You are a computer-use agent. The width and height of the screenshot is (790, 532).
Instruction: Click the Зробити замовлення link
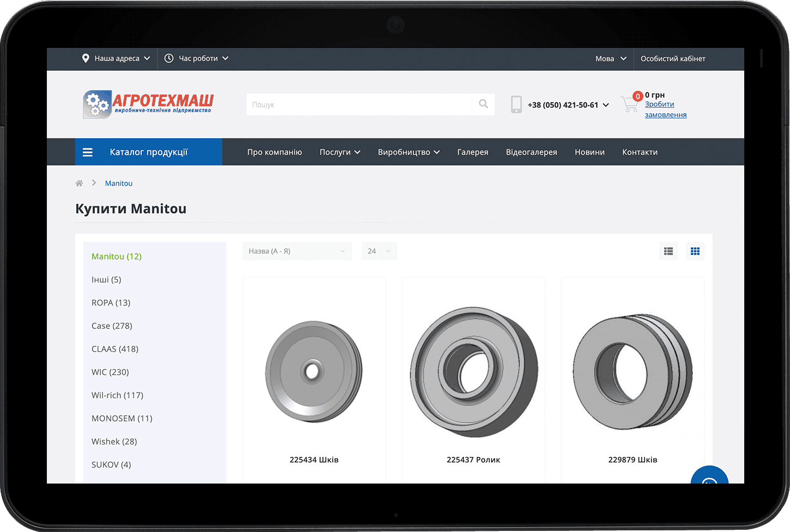click(665, 109)
